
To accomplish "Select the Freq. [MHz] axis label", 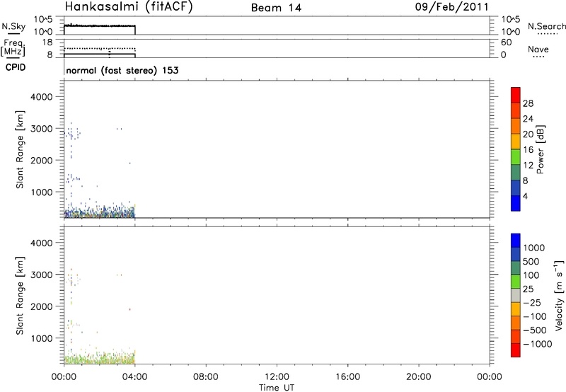I will coord(13,47).
